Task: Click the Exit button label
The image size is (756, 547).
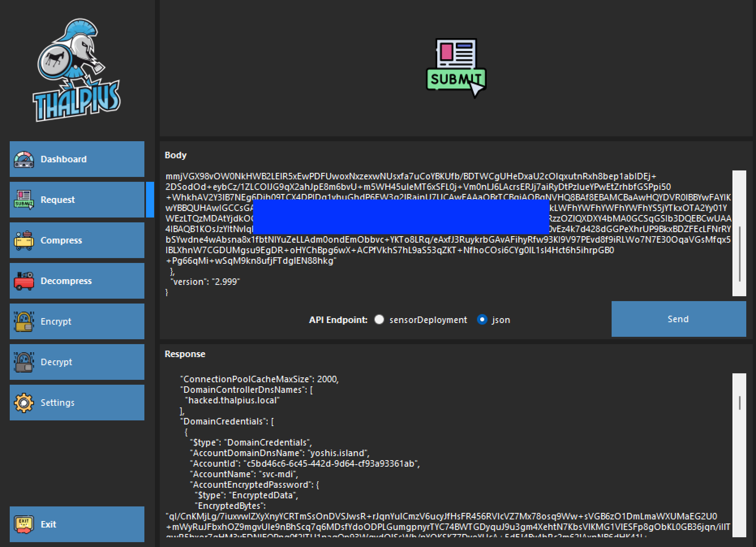Action: pyautogui.click(x=48, y=524)
